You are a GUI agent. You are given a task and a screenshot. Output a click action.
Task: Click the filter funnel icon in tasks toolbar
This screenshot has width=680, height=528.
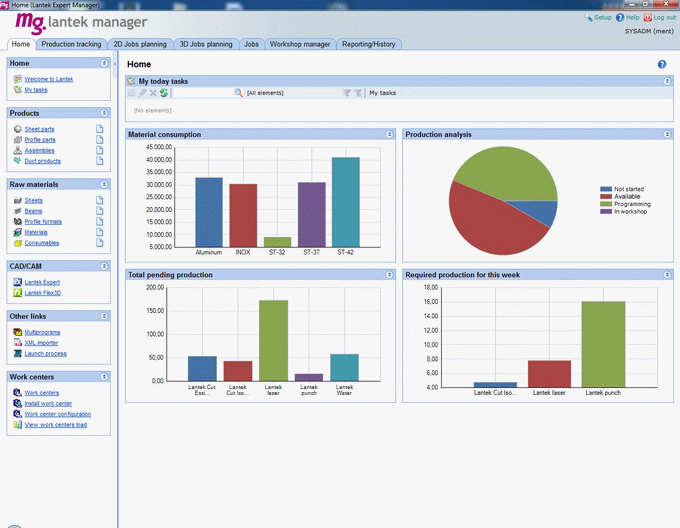pos(347,93)
